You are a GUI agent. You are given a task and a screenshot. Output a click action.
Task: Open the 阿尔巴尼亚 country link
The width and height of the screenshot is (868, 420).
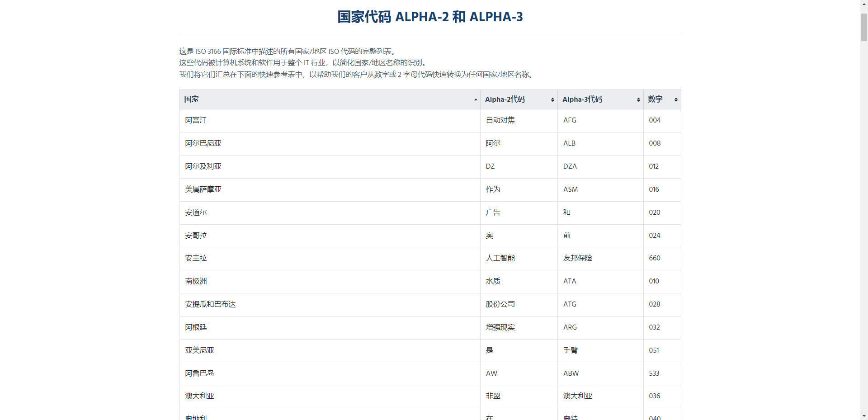203,143
